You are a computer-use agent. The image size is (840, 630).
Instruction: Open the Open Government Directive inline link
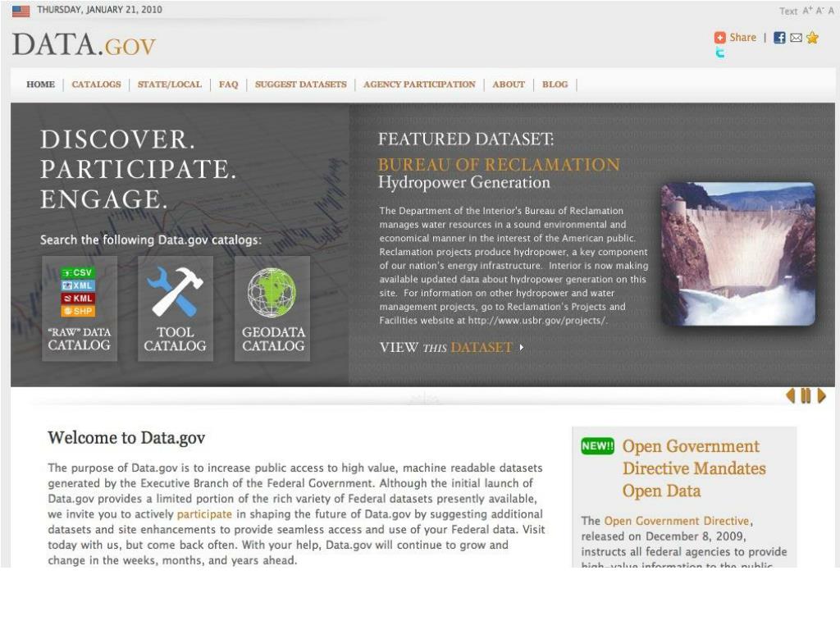click(x=677, y=521)
